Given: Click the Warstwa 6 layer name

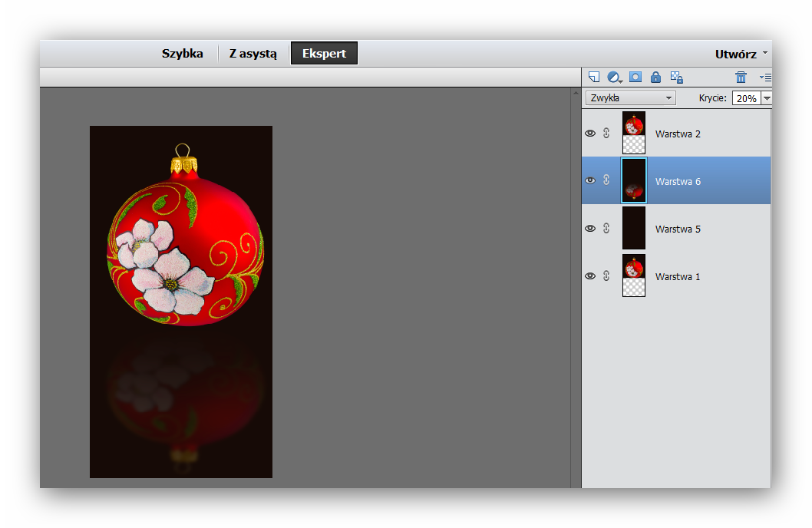Looking at the screenshot, I should (x=678, y=182).
